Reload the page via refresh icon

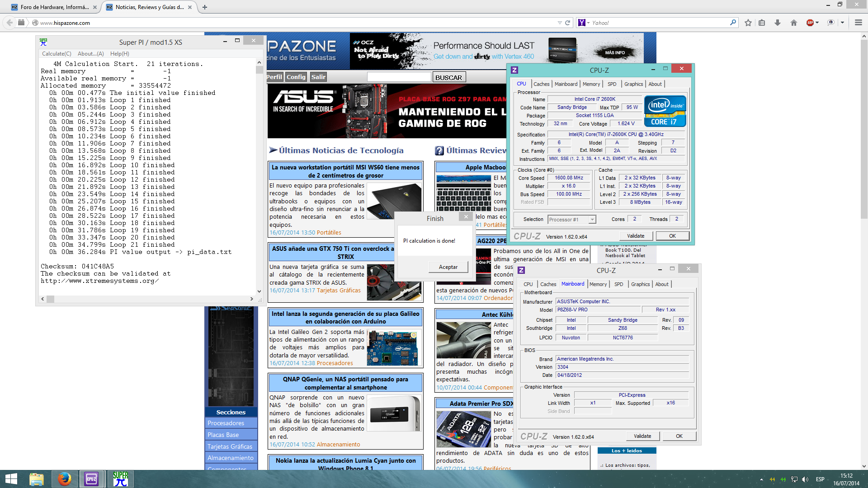pyautogui.click(x=568, y=23)
